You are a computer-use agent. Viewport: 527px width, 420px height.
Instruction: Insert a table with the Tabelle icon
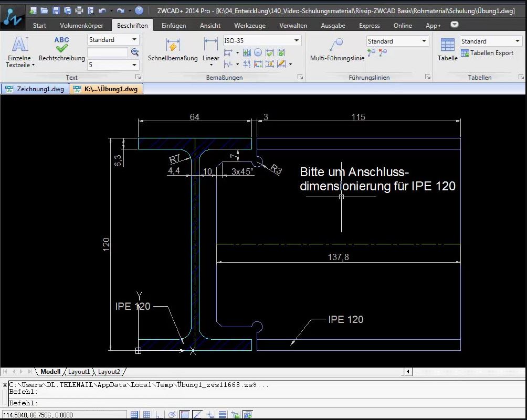(x=448, y=49)
